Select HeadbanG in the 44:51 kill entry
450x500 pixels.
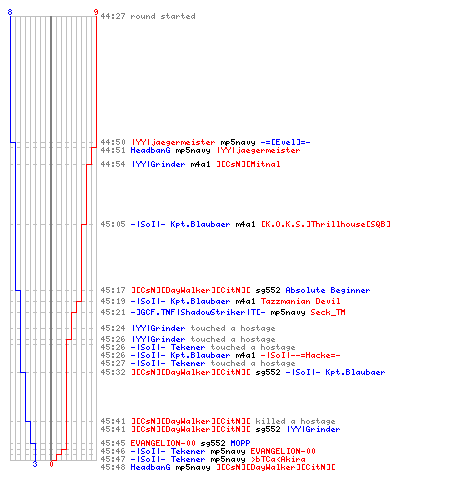(x=150, y=150)
